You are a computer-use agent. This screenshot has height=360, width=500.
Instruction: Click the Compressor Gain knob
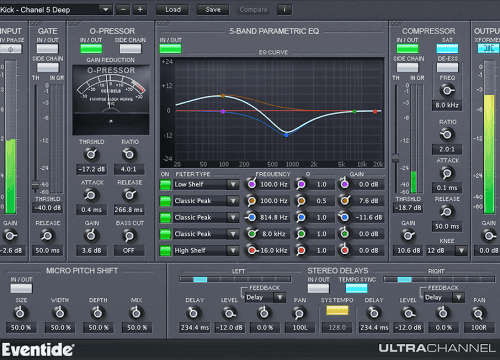408,236
